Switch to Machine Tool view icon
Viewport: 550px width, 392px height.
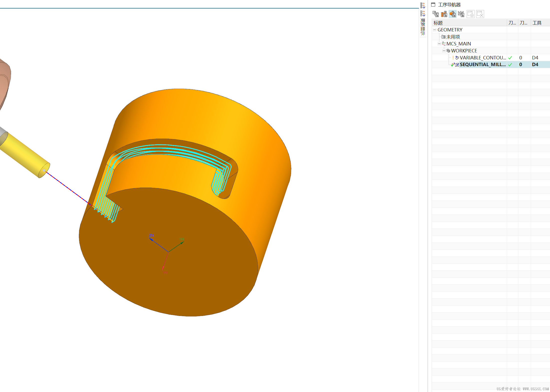[444, 14]
